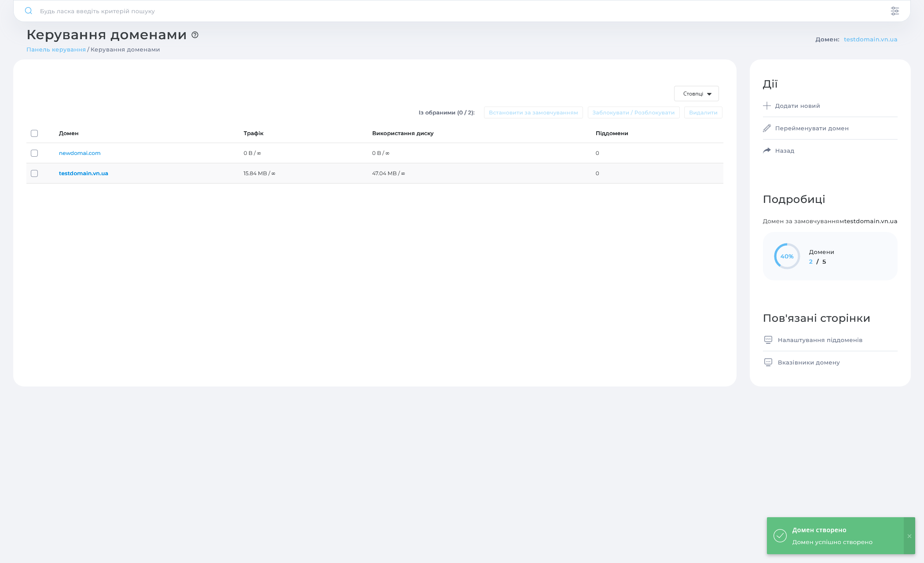The image size is (924, 563).
Task: Sort table by Трафік column header
Action: point(253,133)
